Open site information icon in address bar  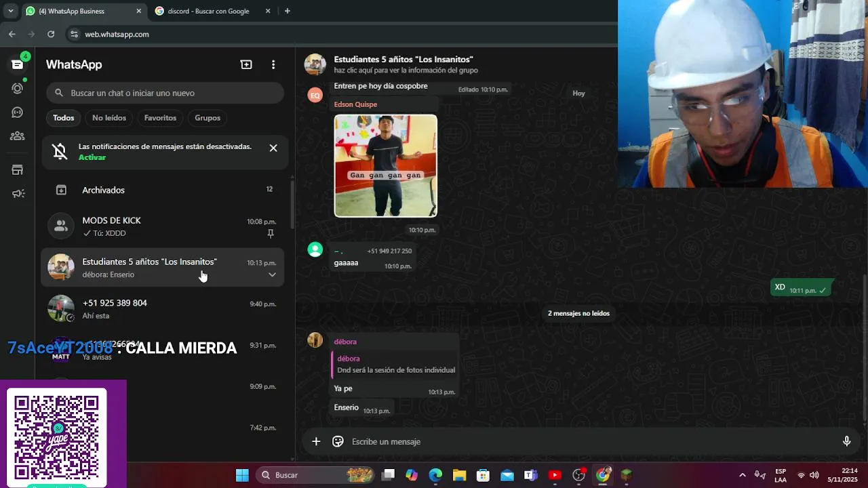[74, 34]
